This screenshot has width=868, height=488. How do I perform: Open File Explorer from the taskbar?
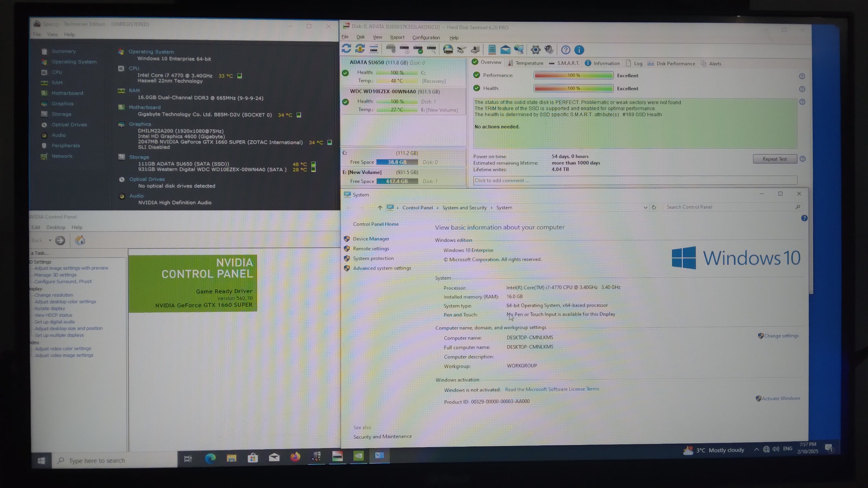(232, 458)
